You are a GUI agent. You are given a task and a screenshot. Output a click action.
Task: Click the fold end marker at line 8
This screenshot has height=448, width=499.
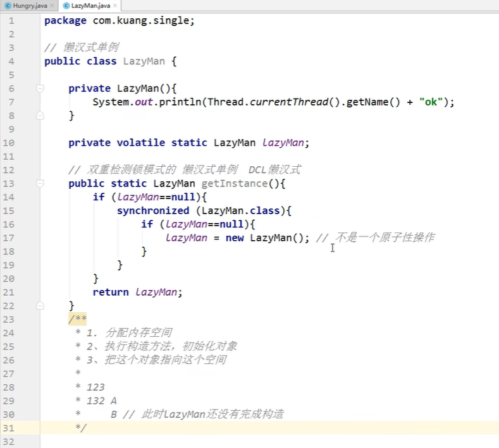tap(40, 115)
